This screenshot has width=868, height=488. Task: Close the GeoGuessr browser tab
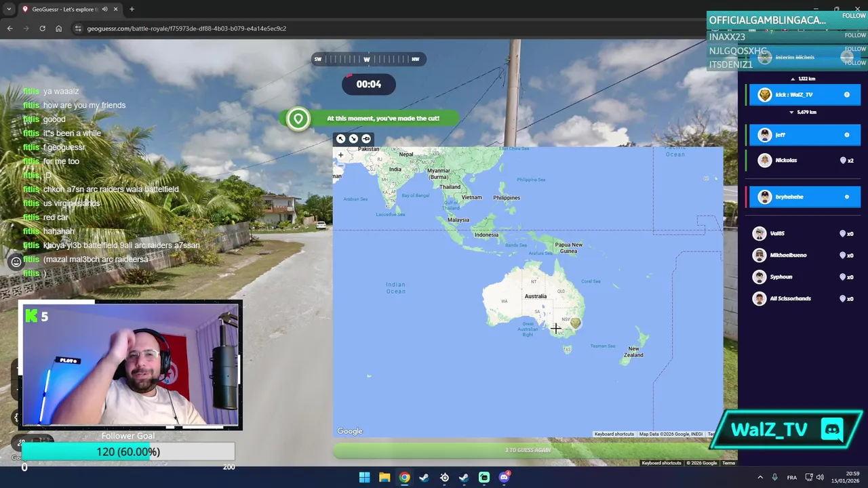pos(115,9)
